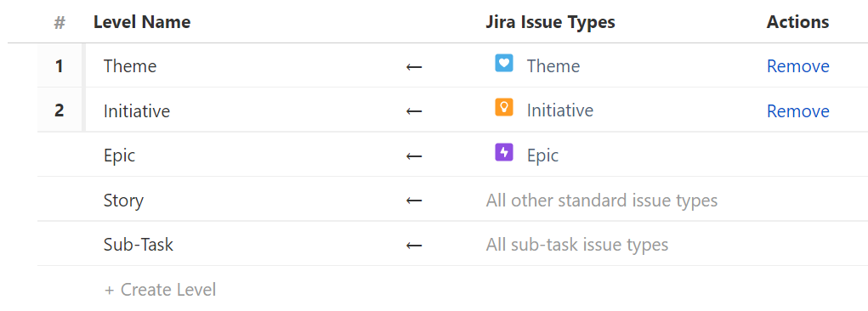Click the Epic level name
Image resolution: width=868 pixels, height=311 pixels.
[119, 155]
